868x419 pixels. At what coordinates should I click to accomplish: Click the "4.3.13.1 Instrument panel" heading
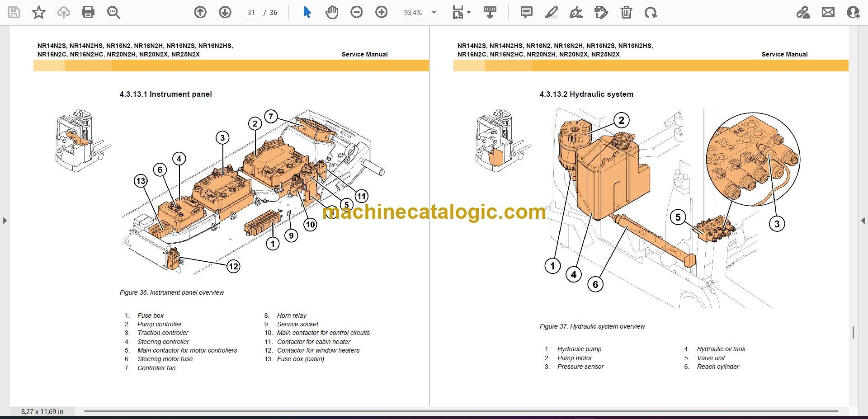165,94
